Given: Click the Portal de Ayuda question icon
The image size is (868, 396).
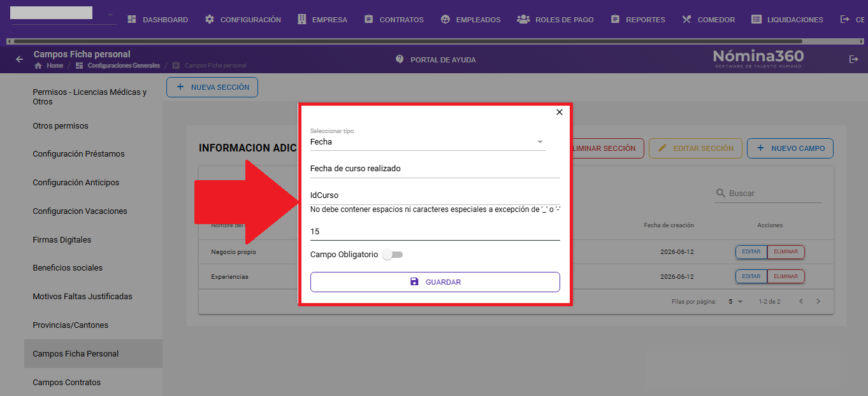Looking at the screenshot, I should click(400, 59).
